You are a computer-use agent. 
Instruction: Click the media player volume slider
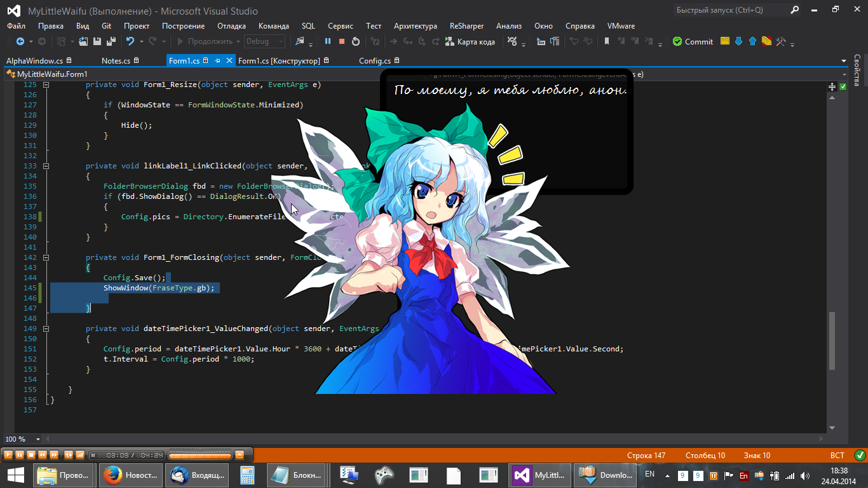200,455
